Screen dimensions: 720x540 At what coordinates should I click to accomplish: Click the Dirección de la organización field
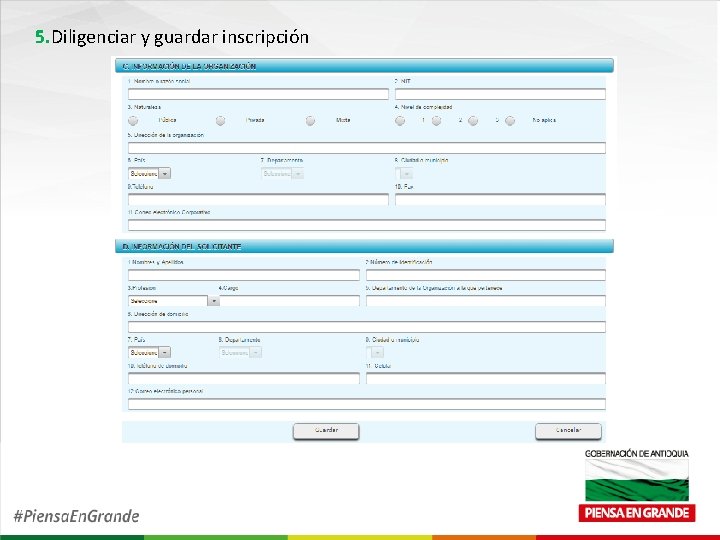click(x=366, y=148)
